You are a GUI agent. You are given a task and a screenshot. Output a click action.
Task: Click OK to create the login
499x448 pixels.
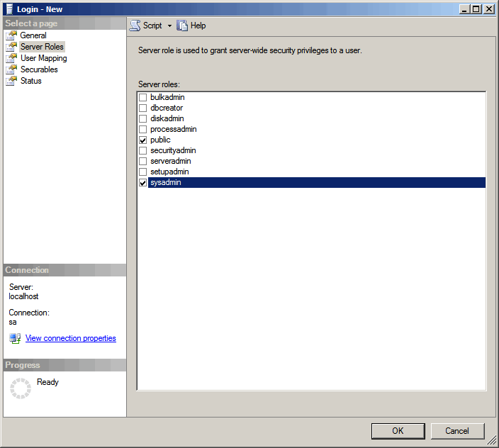(x=398, y=431)
